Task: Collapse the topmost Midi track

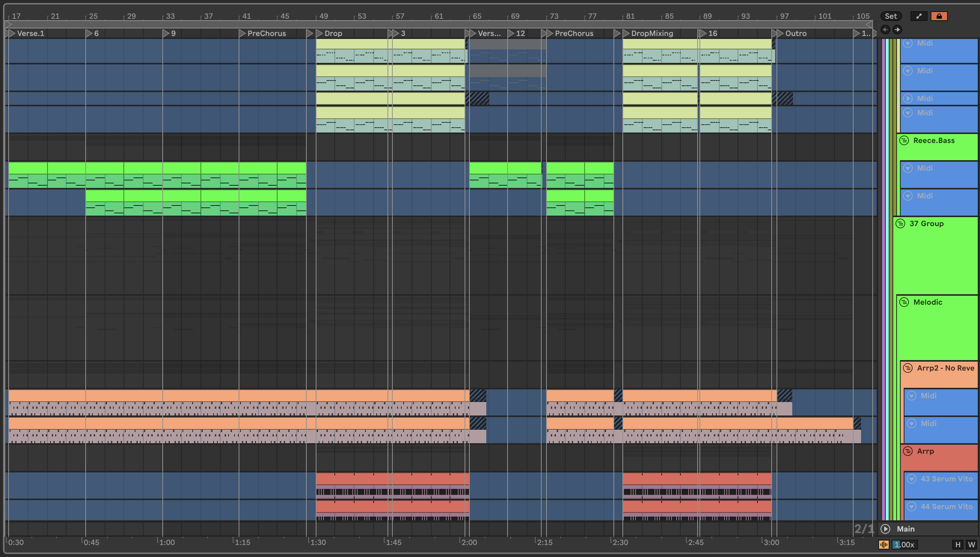Action: (908, 43)
